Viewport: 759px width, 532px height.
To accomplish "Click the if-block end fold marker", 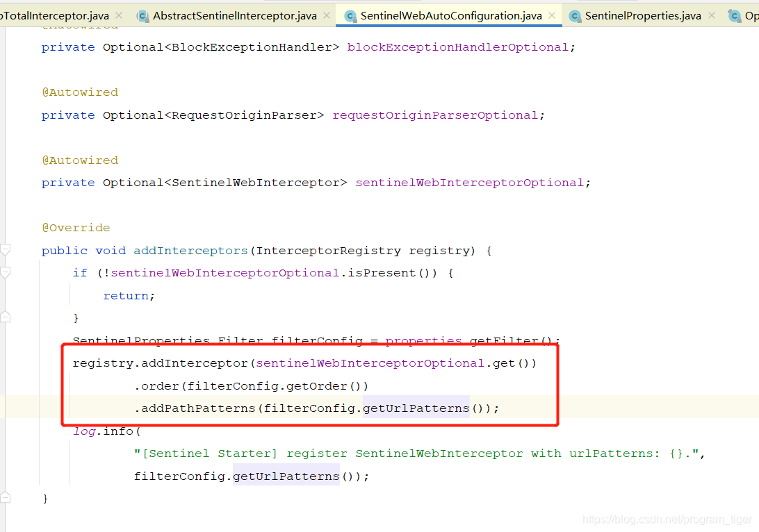I will [x=6, y=317].
